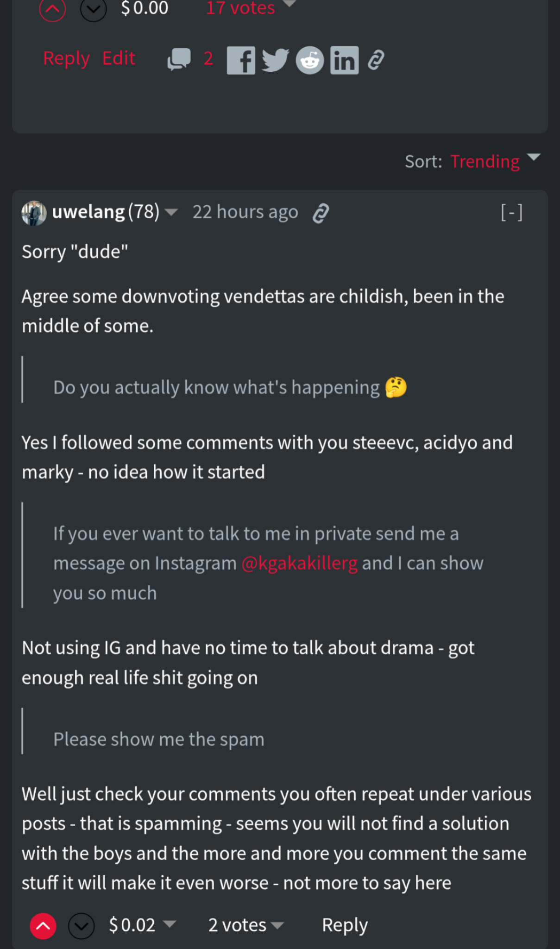Open the comments bubble icon on the post
560x949 pixels.
pos(179,59)
